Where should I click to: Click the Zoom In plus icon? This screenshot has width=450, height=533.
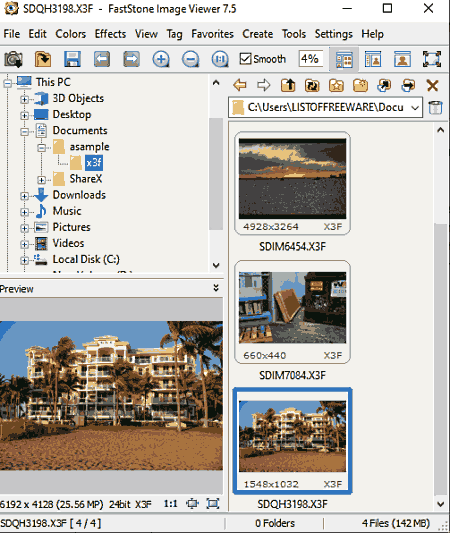pos(161,59)
